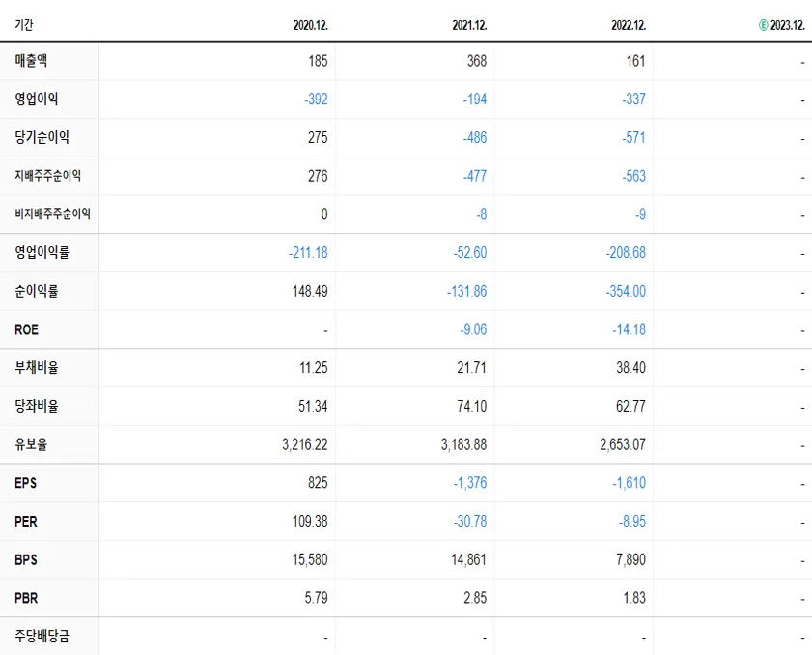The image size is (812, 655).
Task: Click the sales value 368
Action: point(477,61)
